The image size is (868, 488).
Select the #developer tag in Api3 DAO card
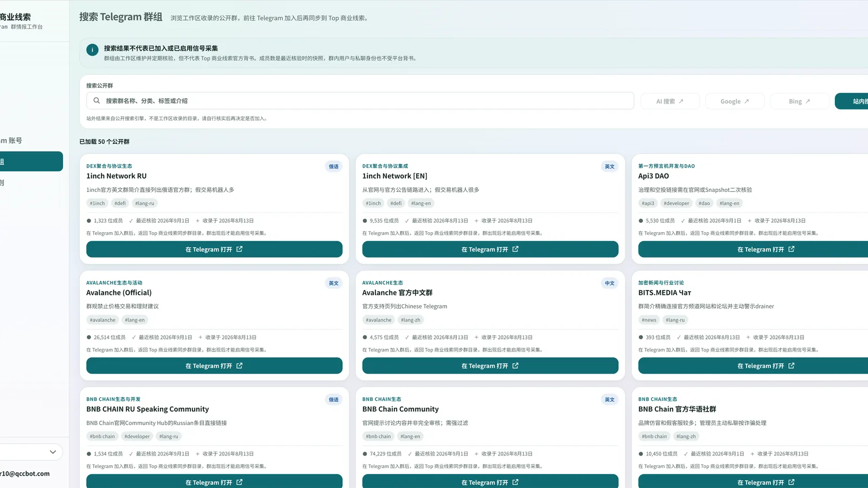(x=676, y=203)
